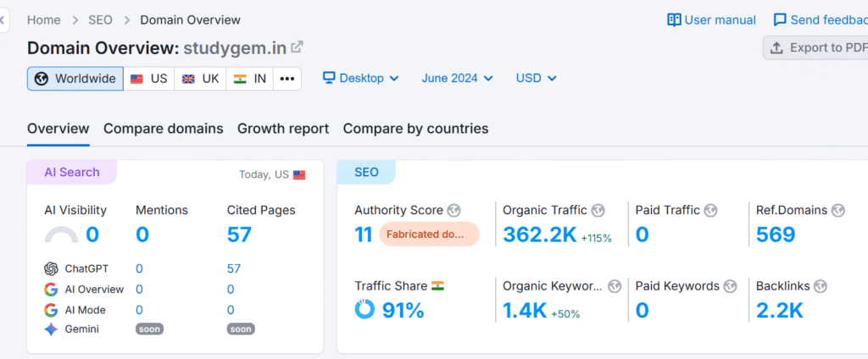The height and width of the screenshot is (359, 868).
Task: Open the Organic Keywords value 1.4K
Action: pyautogui.click(x=525, y=311)
